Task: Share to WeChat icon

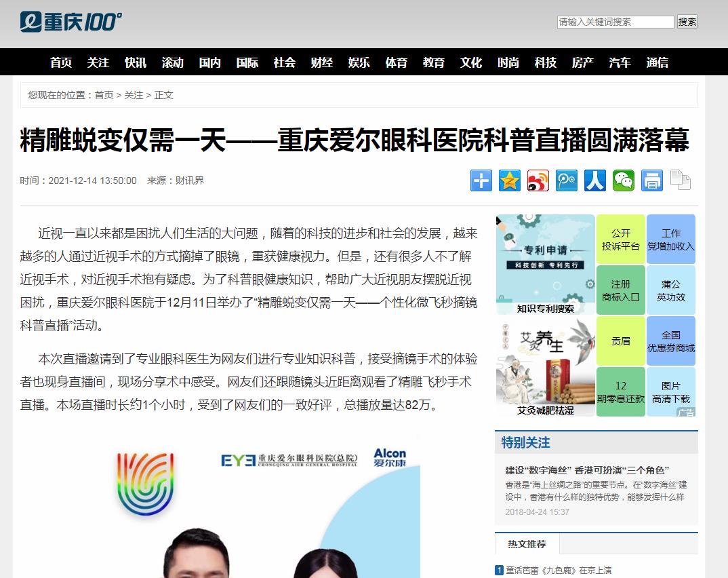Action: coord(624,180)
